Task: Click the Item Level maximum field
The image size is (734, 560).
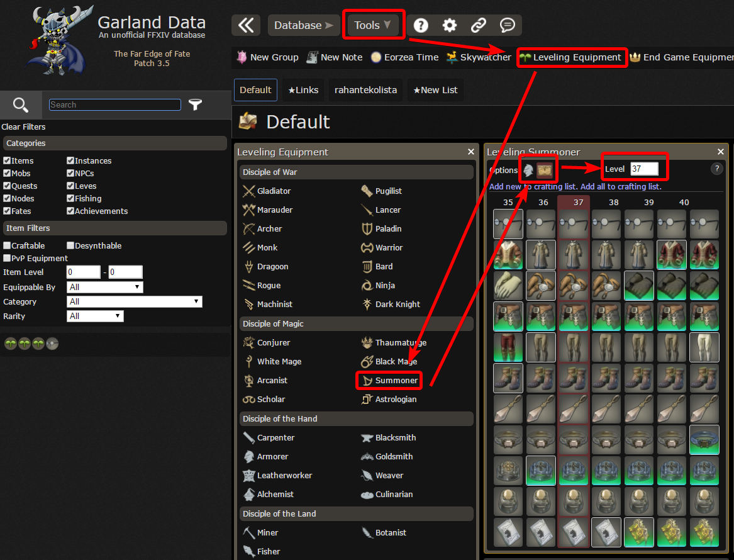Action: 125,272
